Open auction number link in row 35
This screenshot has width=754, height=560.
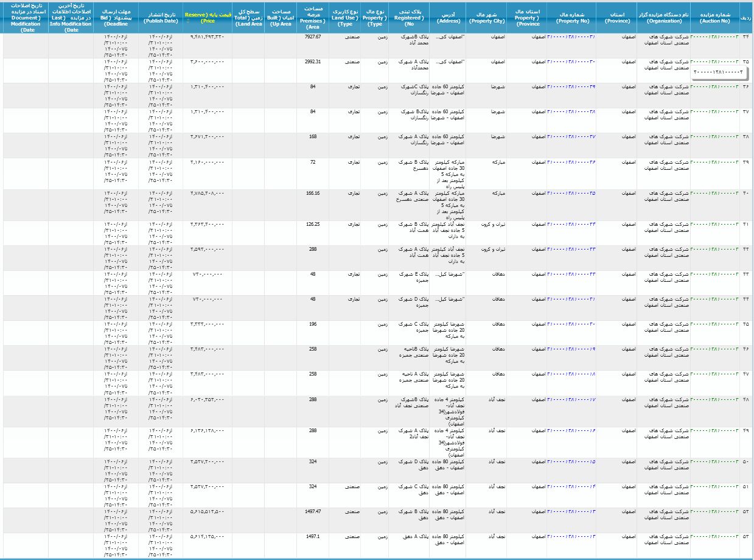click(714, 62)
